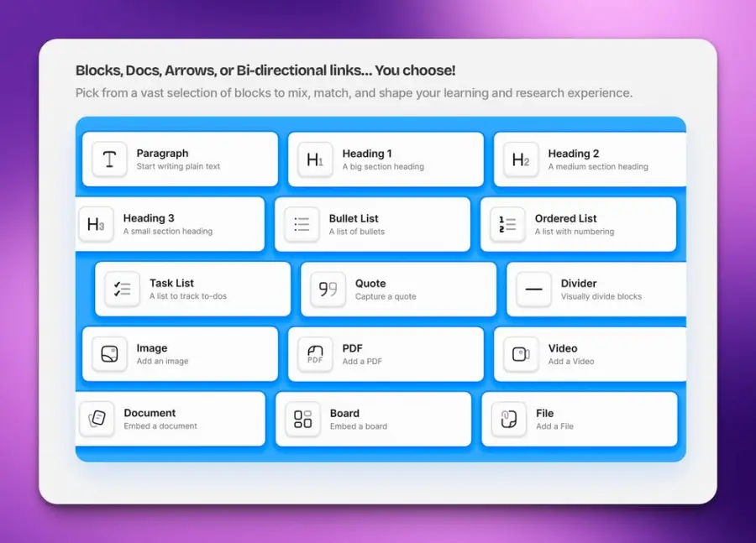Viewport: 756px width, 543px height.
Task: Click the 'Blocks, Docs, Arrows' headline
Action: (265, 70)
